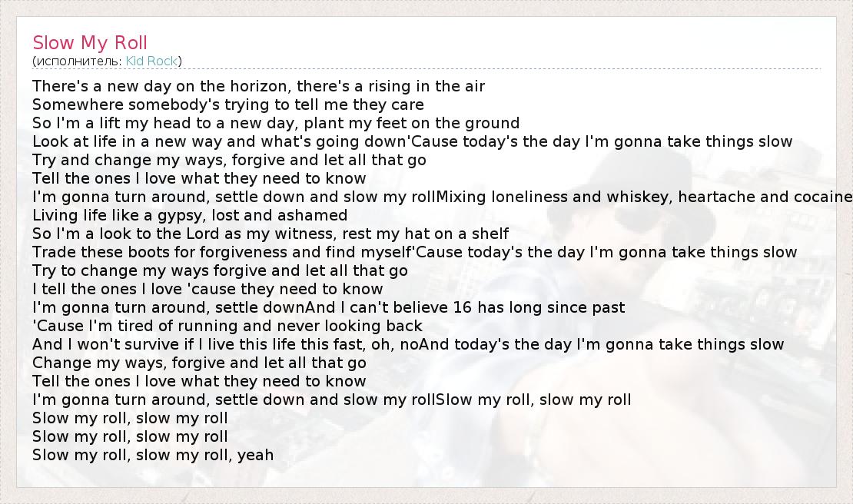Screen dimensions: 853x504
Task: Open the Kid Rock artist link
Action: click(x=151, y=61)
